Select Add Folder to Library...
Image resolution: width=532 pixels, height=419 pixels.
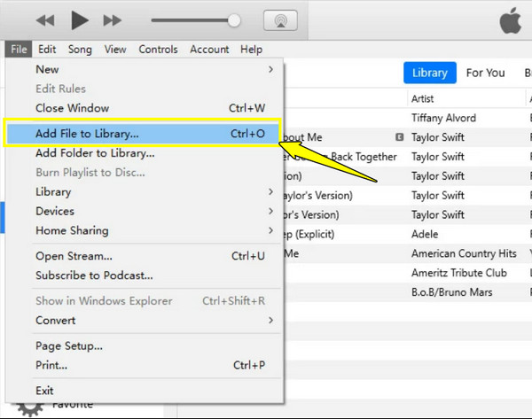pyautogui.click(x=145, y=153)
